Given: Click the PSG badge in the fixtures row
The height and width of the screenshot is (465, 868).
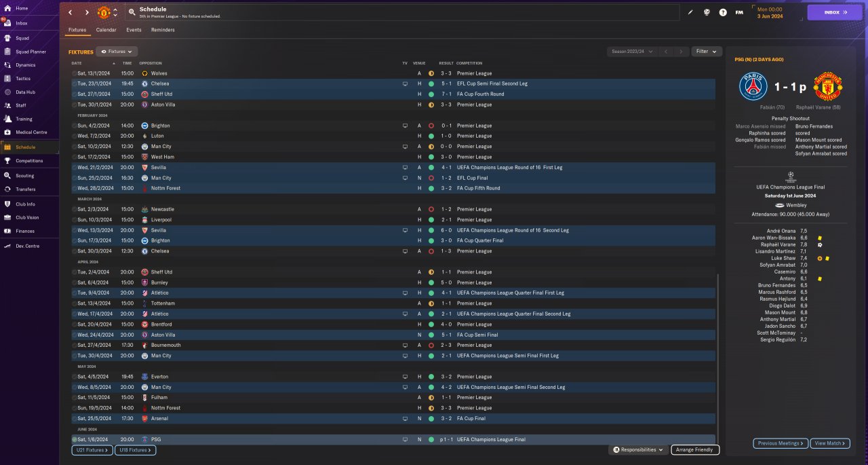Looking at the screenshot, I should pyautogui.click(x=144, y=440).
